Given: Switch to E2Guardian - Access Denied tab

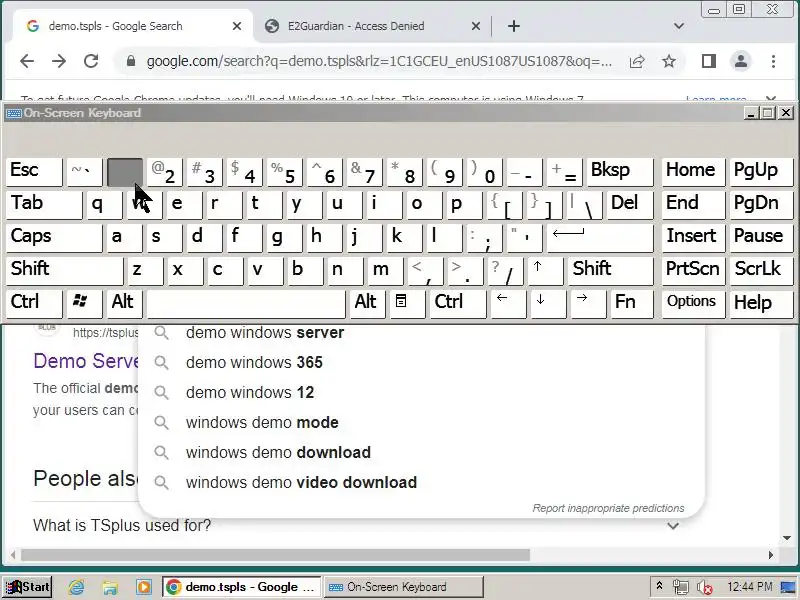Looking at the screenshot, I should (x=356, y=26).
